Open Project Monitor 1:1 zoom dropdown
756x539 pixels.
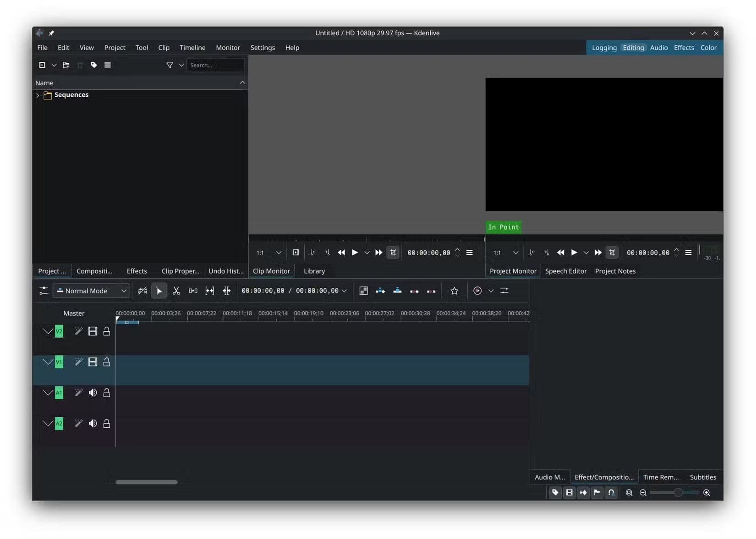[506, 253]
